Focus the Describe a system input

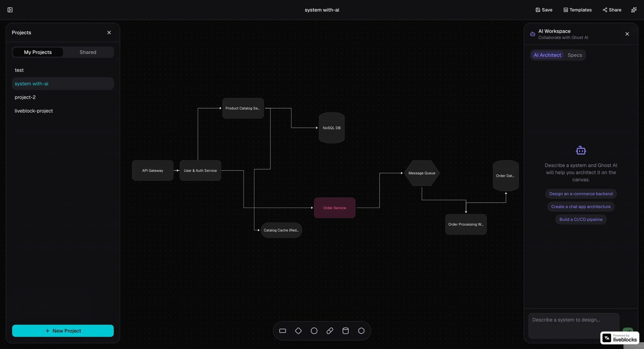(574, 326)
